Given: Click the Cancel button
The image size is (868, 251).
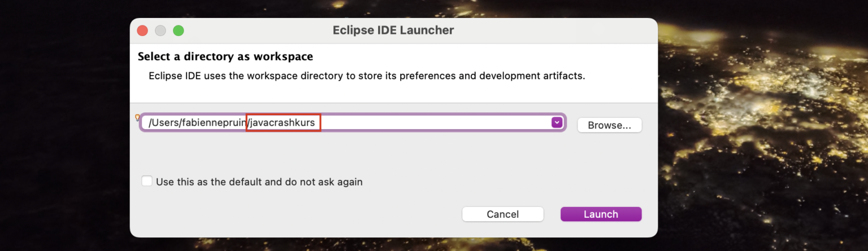Looking at the screenshot, I should tap(502, 214).
